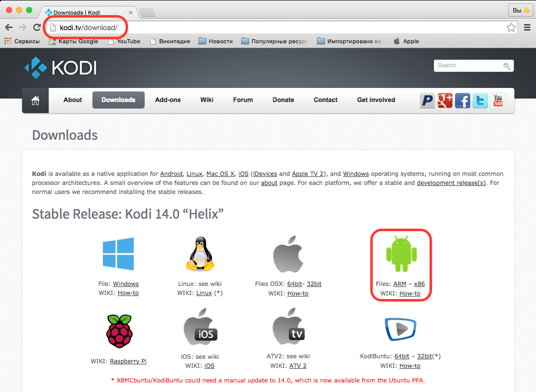
Task: Open the YouTube bookmark
Action: 124,41
